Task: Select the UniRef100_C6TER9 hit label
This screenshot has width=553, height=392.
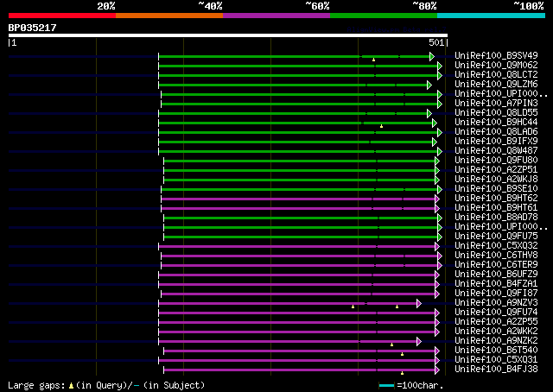Action: tap(496, 265)
